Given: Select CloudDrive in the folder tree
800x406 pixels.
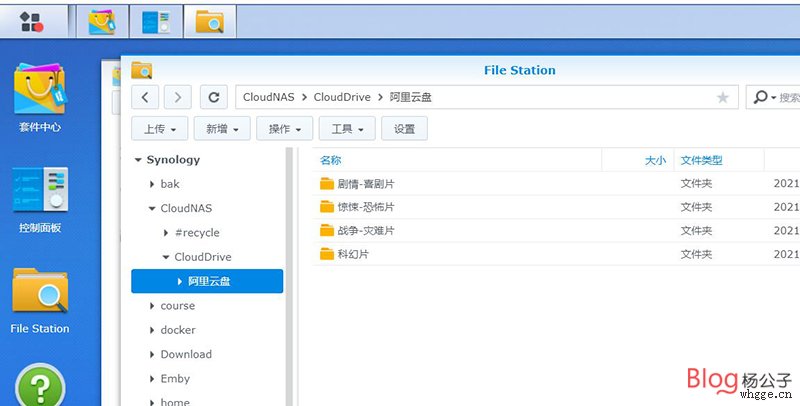Looking at the screenshot, I should (203, 257).
